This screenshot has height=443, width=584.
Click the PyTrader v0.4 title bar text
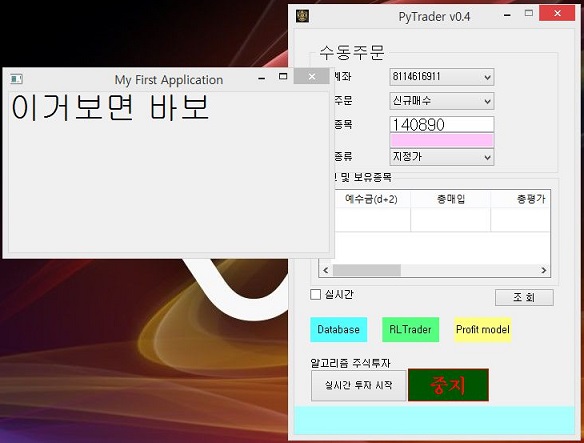(434, 17)
